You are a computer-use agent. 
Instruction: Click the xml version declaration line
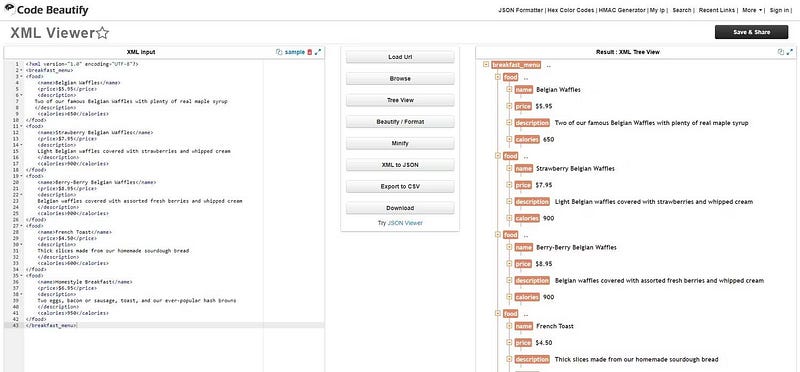tap(82, 64)
